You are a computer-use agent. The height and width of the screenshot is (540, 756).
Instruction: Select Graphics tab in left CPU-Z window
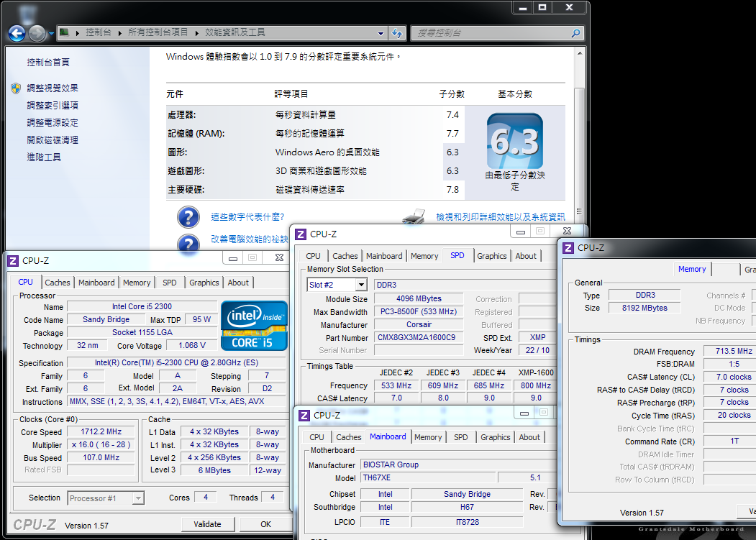tap(204, 283)
